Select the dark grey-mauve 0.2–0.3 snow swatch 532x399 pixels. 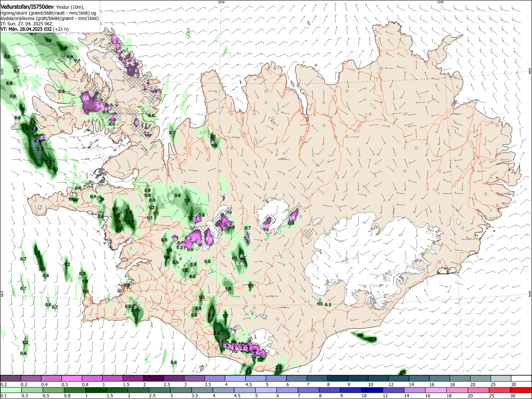click(x=10, y=378)
